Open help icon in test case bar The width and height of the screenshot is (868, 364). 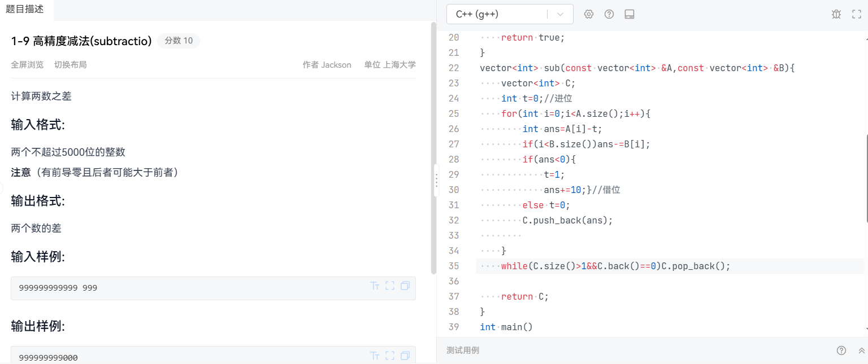coord(841,350)
